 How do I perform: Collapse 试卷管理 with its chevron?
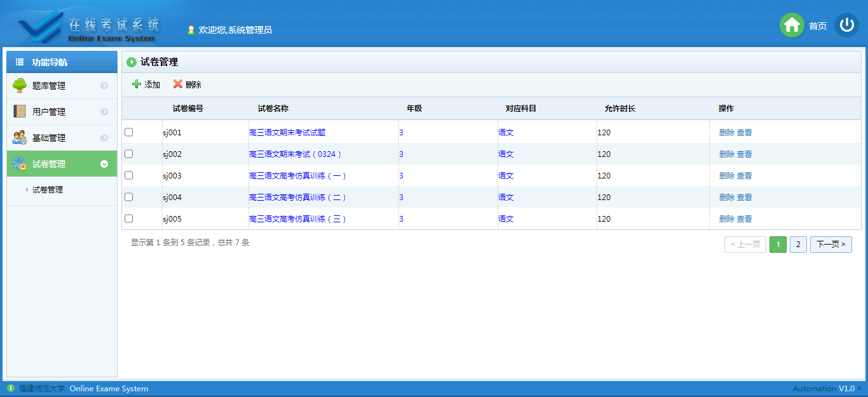click(104, 164)
